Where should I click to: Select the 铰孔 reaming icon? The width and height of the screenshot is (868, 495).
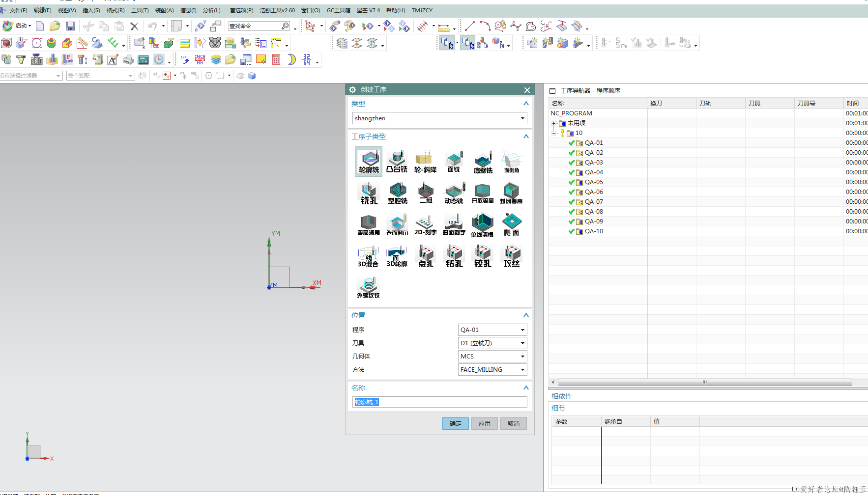point(483,256)
